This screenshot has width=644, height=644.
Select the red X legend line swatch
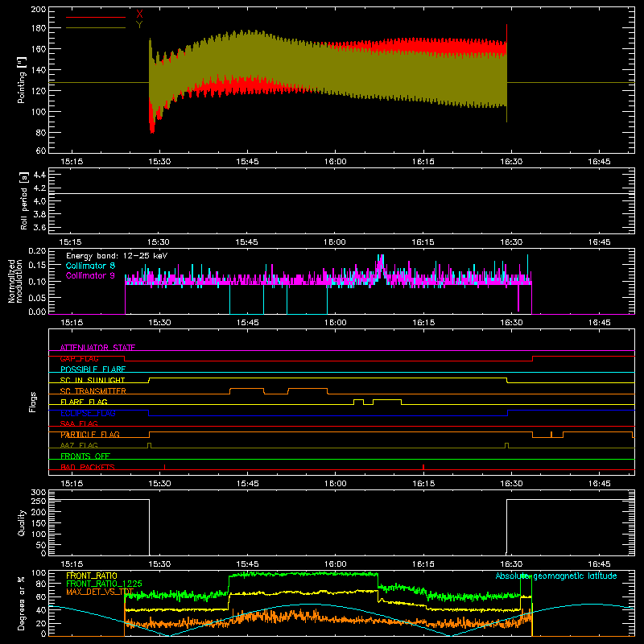96,17
